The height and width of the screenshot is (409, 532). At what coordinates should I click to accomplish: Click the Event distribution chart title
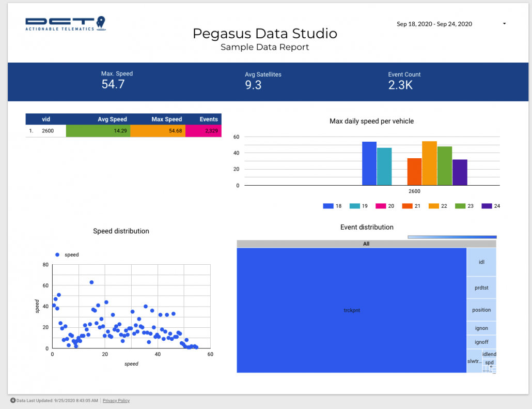(x=367, y=228)
